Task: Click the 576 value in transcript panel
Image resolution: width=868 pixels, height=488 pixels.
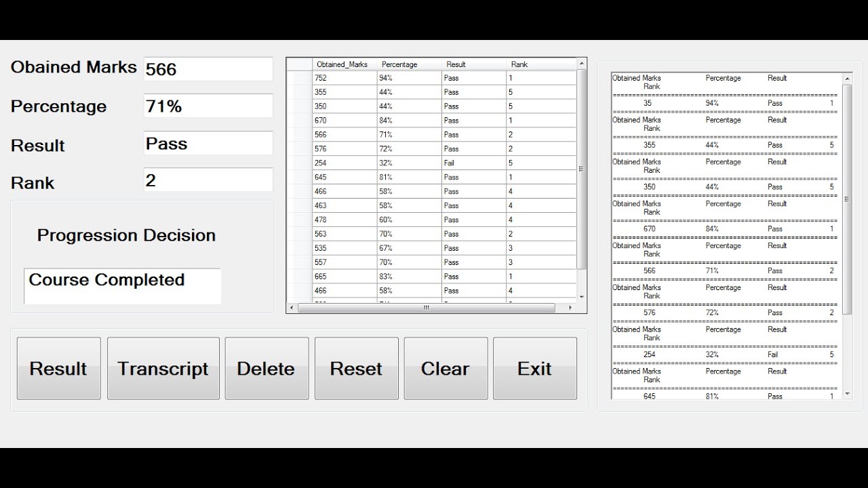Action: (x=650, y=313)
